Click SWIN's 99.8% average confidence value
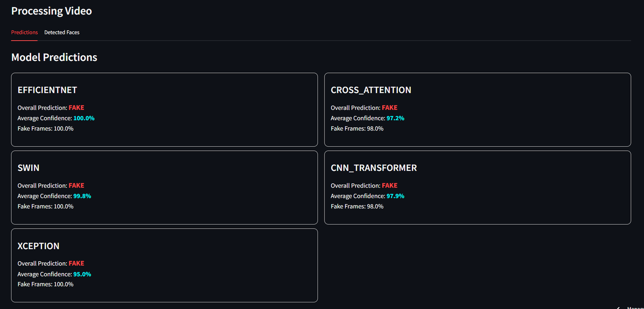644x309 pixels. tap(82, 196)
